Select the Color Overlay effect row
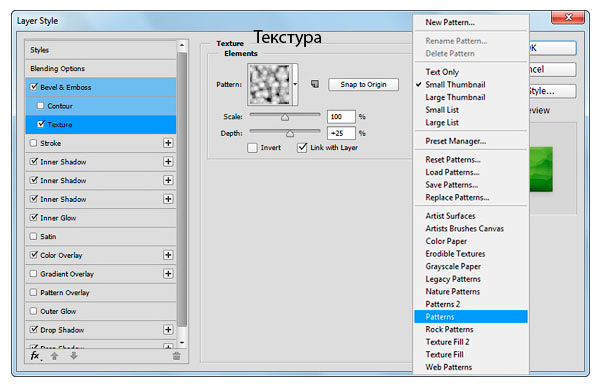Image resolution: width=600 pixels, height=387 pixels. tap(101, 255)
